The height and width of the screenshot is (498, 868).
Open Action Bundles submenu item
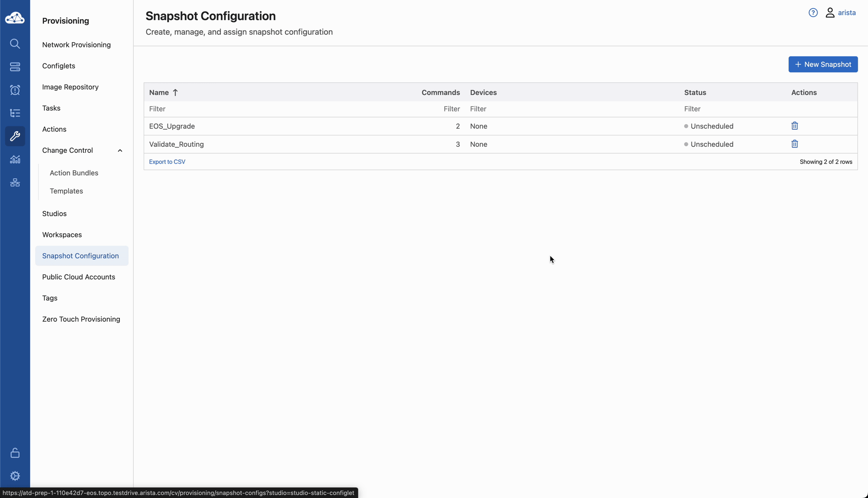(74, 173)
